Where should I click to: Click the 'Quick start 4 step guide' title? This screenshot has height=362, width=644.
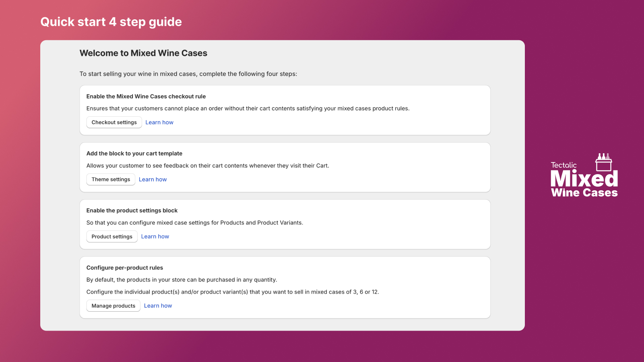click(x=111, y=22)
